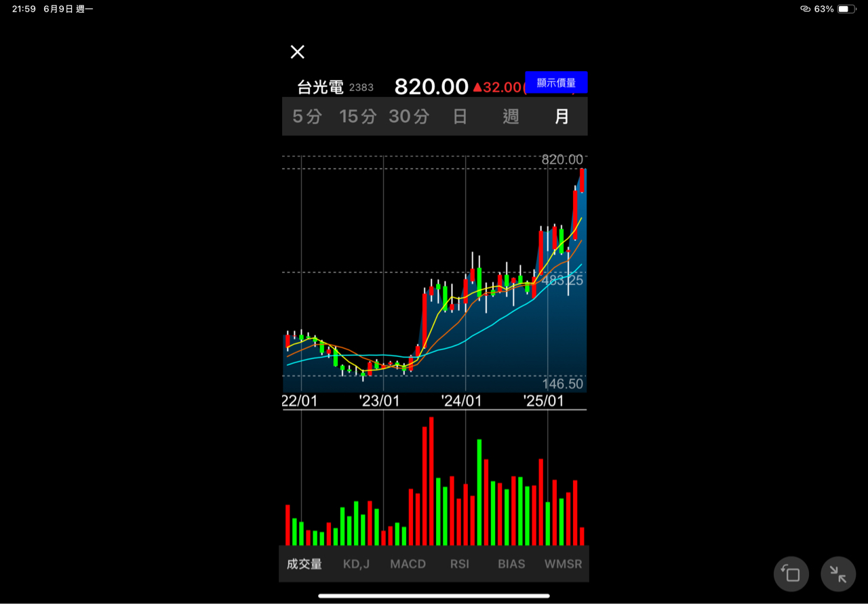Tap the 63% battery percentage
The image size is (868, 604).
point(824,9)
